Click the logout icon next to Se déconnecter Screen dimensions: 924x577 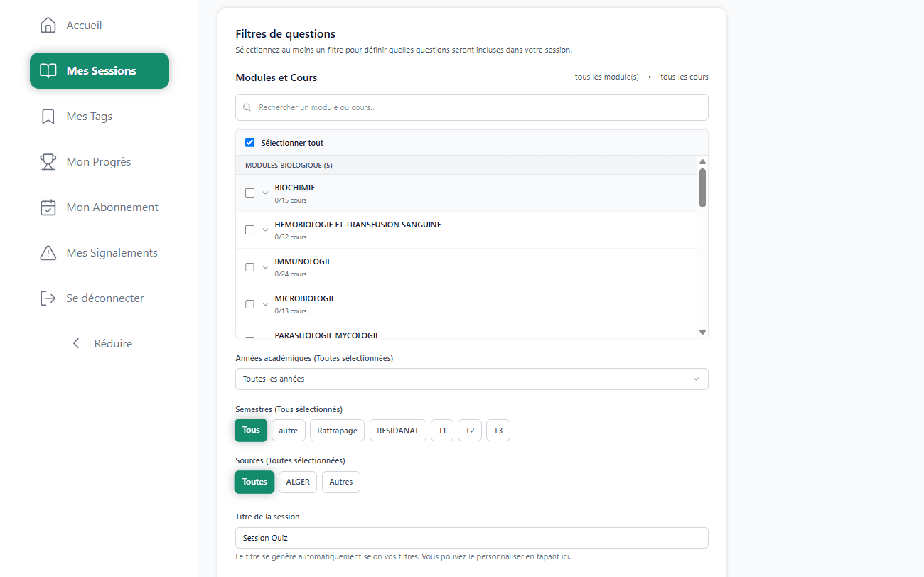(x=48, y=298)
